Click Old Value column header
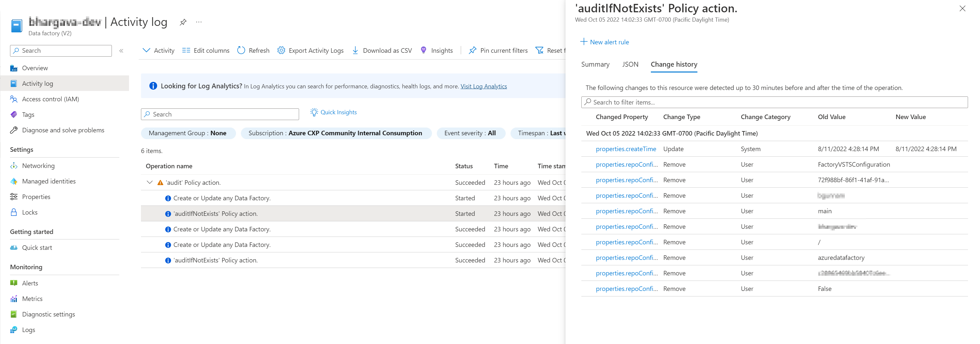980x344 pixels. tap(831, 117)
